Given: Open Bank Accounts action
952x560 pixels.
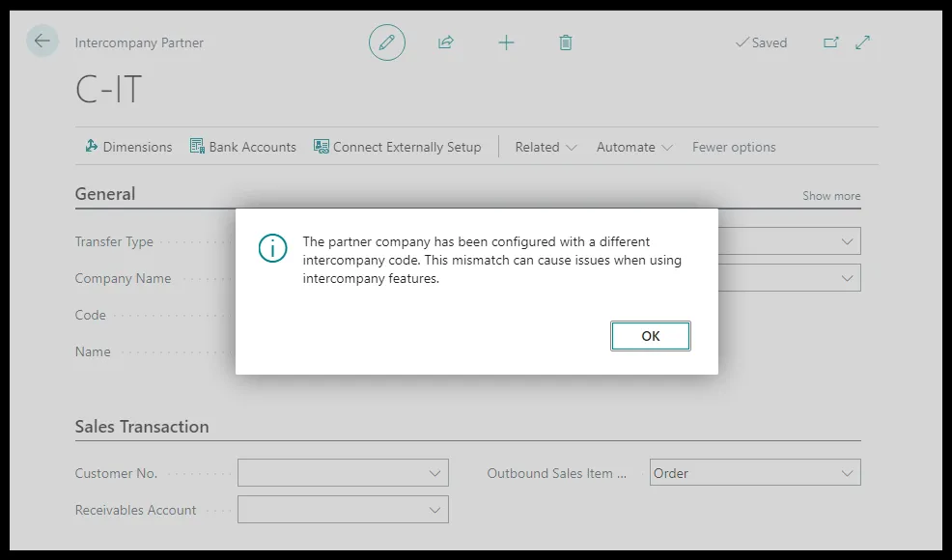Looking at the screenshot, I should [x=243, y=147].
